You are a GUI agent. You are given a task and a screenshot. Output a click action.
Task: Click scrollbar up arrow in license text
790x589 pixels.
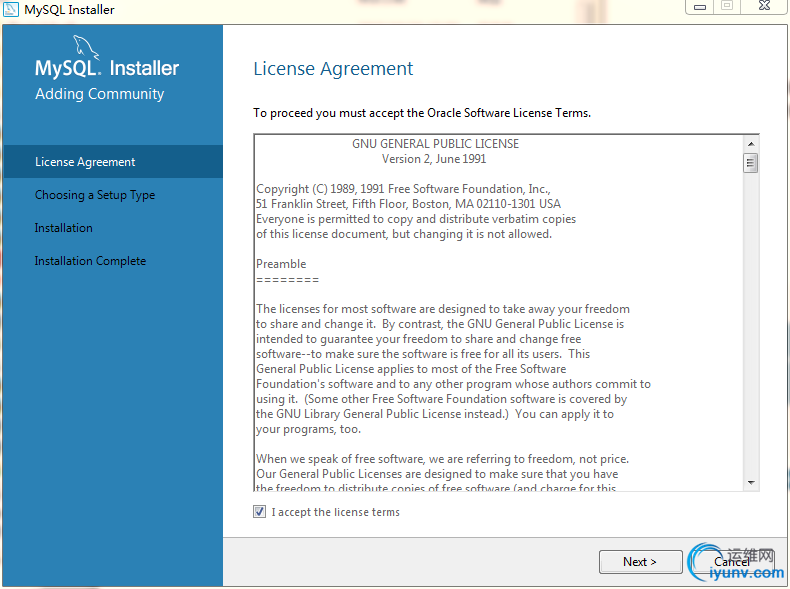(x=751, y=144)
